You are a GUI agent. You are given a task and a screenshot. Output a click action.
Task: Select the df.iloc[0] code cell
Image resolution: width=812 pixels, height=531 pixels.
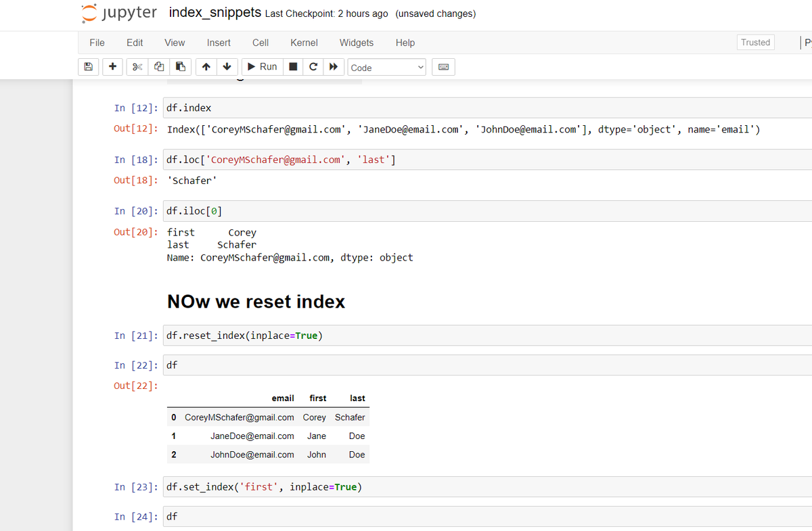[487, 211]
